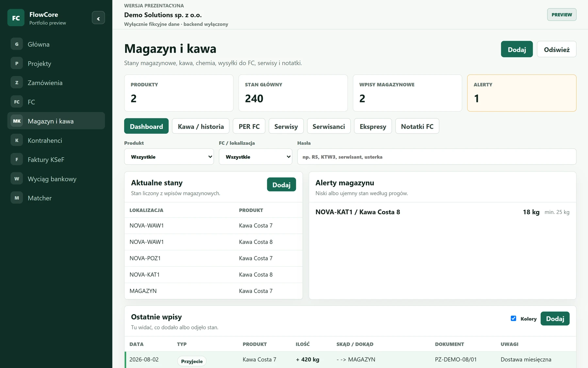
Task: Switch to the PER FC tab
Action: 249,126
